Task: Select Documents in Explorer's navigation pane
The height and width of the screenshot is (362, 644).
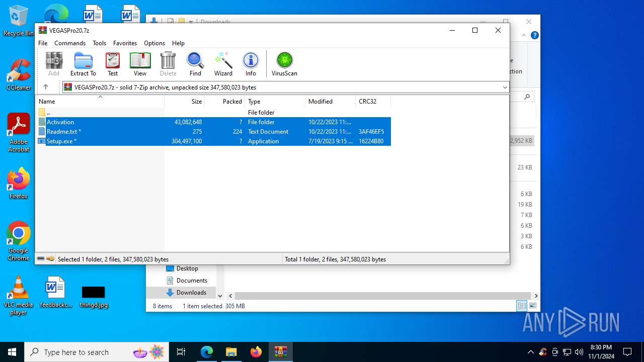Action: tap(186, 281)
